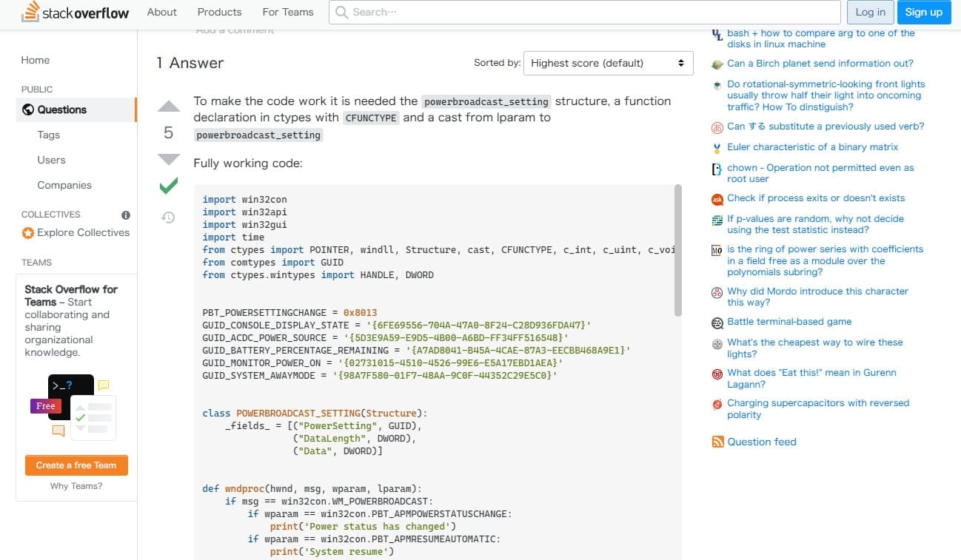This screenshot has width=961, height=560.
Task: Click the Collectives info icon
Action: pos(125,215)
